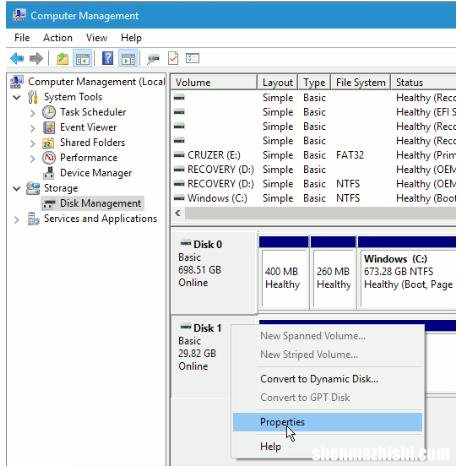Image resolution: width=460 pixels, height=469 pixels.
Task: Select the Task Scheduler clock icon
Action: (49, 112)
